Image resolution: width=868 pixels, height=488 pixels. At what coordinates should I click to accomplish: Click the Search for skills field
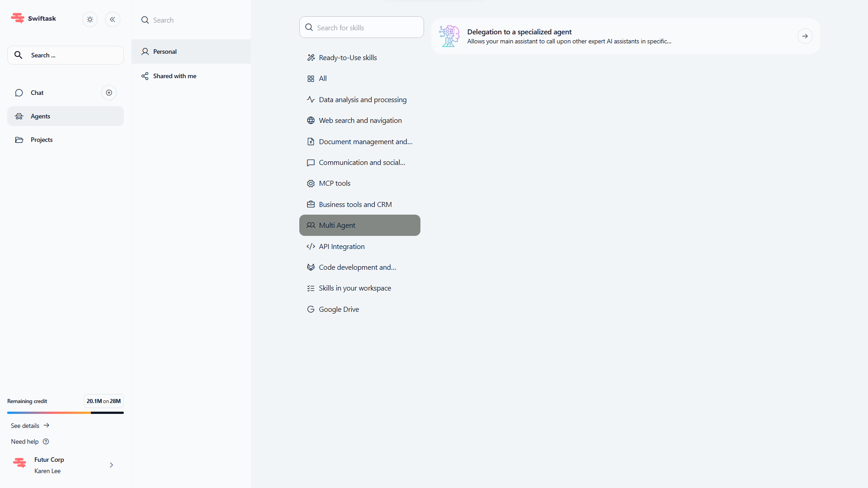(362, 28)
